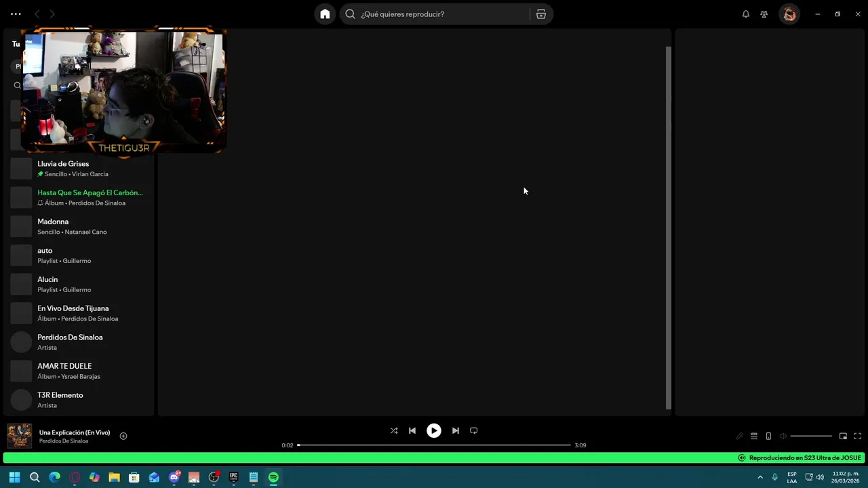Skip to next track
The image size is (868, 488).
(456, 430)
